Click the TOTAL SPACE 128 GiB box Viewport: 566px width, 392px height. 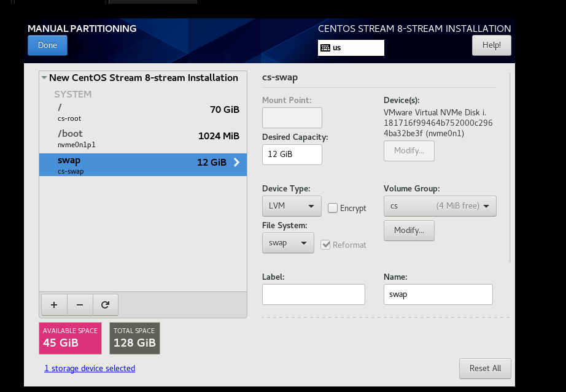(x=134, y=338)
